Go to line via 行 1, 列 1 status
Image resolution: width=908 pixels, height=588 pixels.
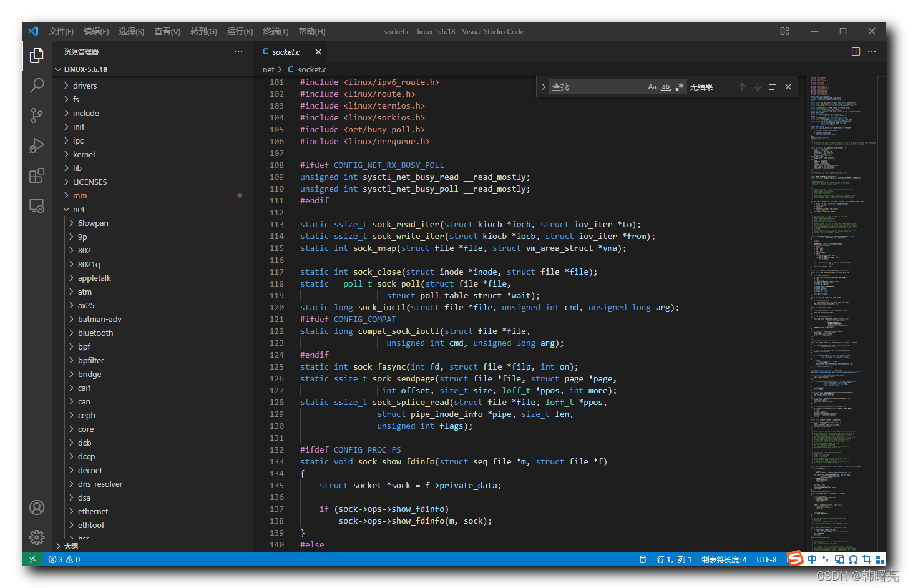tap(674, 559)
